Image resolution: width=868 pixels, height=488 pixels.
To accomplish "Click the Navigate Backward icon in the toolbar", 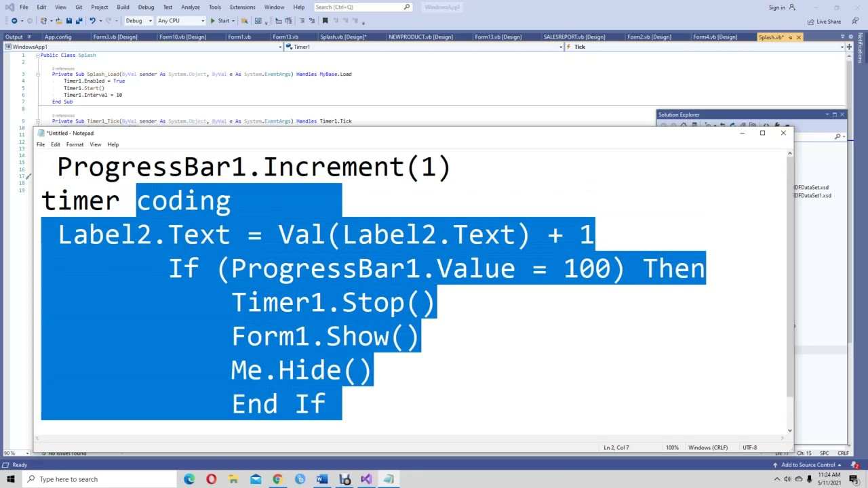I will coord(14,21).
